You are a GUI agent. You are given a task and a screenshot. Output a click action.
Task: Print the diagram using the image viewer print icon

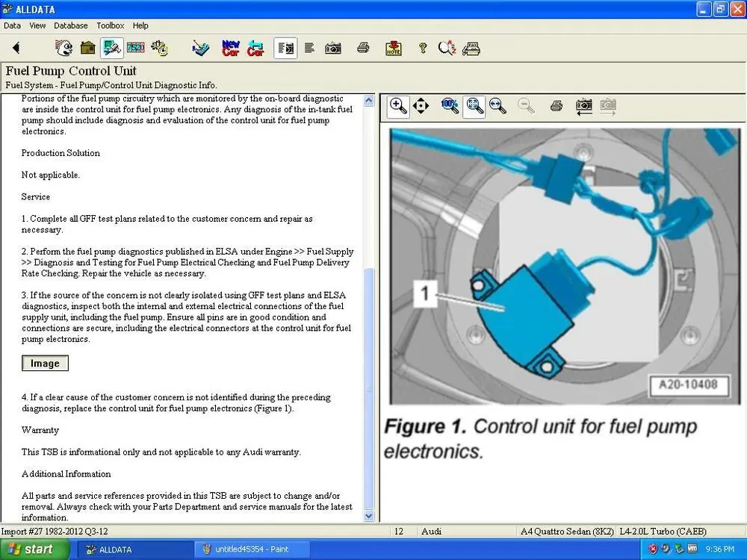click(556, 106)
